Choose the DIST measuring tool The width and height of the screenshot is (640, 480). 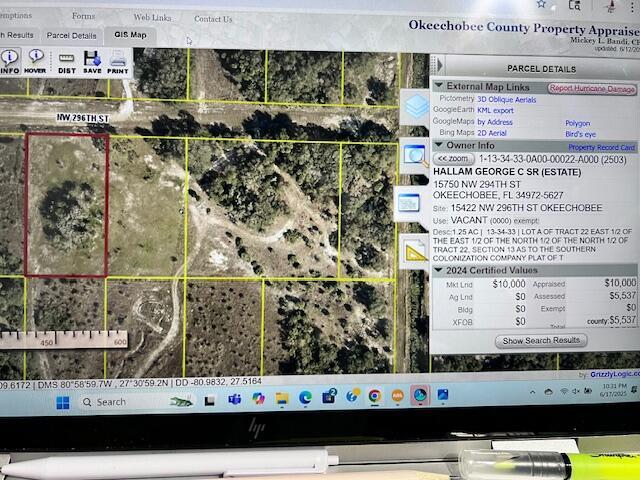pyautogui.click(x=67, y=63)
